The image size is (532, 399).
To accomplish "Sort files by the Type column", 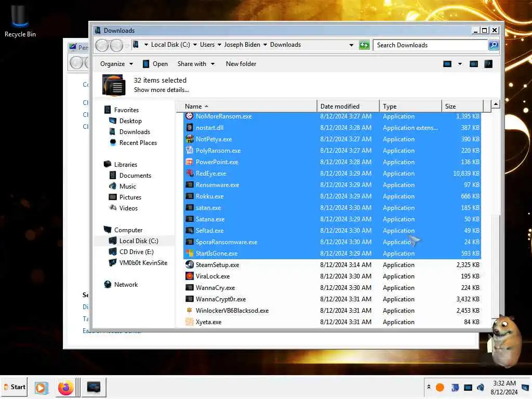I will point(410,106).
